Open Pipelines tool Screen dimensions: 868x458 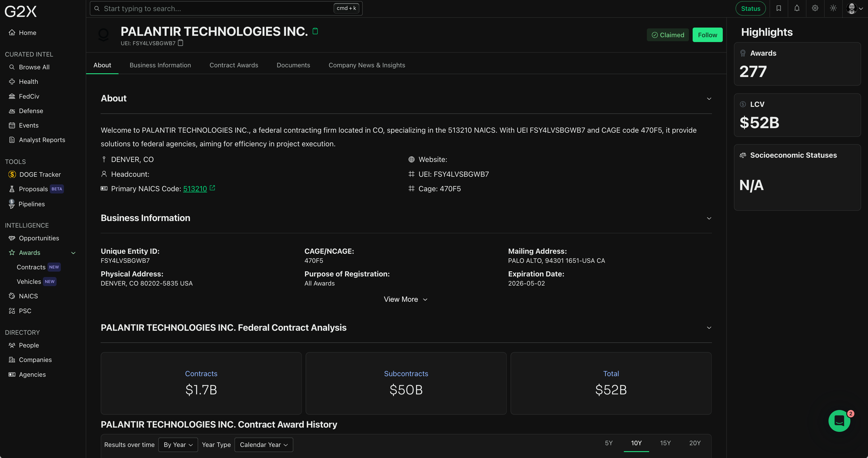(x=32, y=204)
